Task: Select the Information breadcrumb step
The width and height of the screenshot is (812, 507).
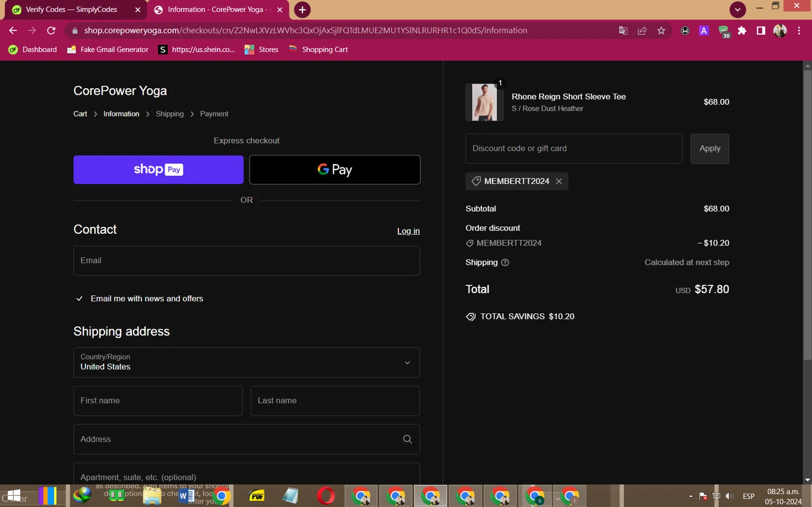Action: click(x=121, y=114)
